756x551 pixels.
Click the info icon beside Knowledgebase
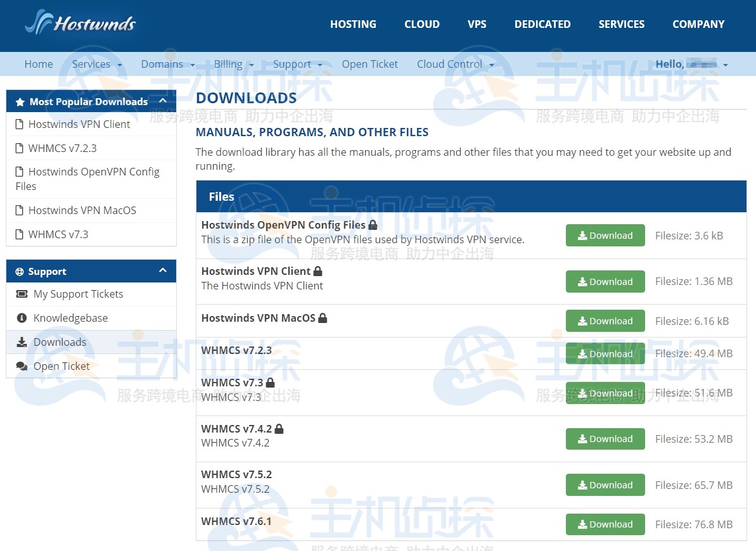(22, 318)
